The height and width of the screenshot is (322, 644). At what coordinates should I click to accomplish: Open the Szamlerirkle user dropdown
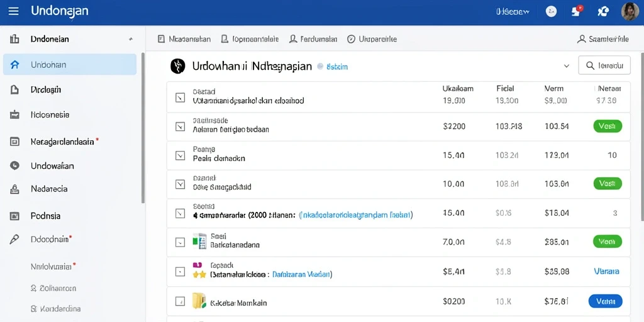[x=603, y=39]
